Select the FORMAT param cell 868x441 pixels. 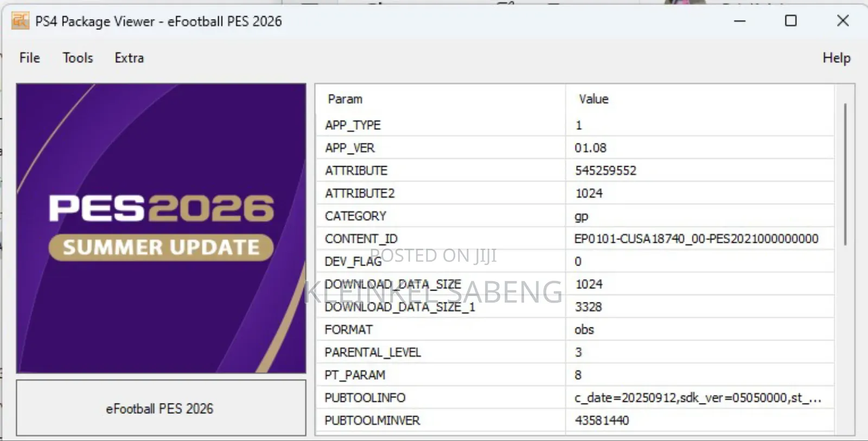pyautogui.click(x=441, y=330)
